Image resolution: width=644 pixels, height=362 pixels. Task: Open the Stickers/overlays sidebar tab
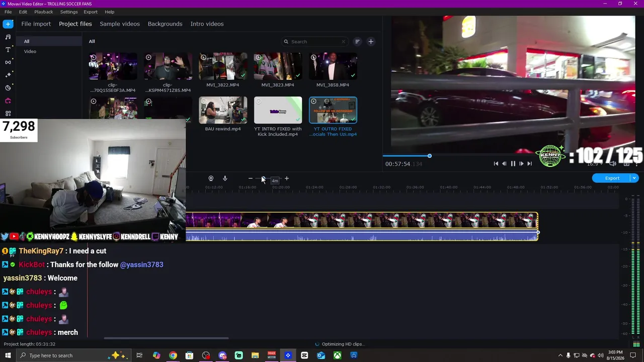[x=8, y=87]
